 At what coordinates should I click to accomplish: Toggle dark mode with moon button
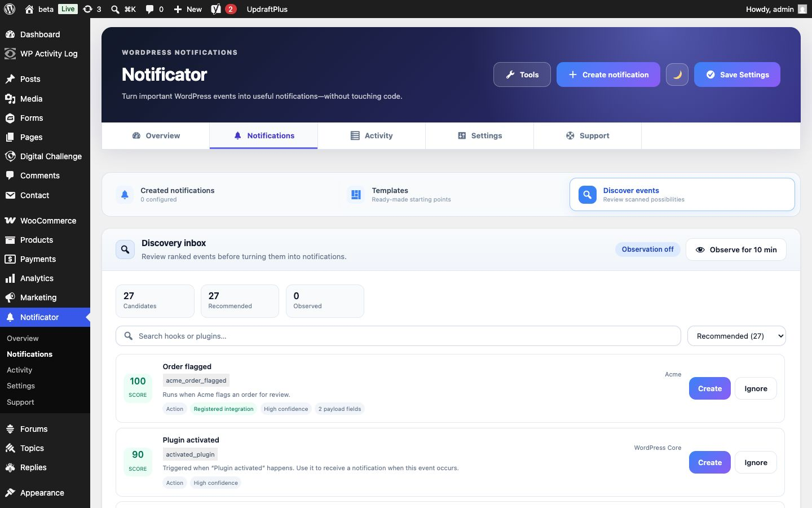pyautogui.click(x=677, y=75)
